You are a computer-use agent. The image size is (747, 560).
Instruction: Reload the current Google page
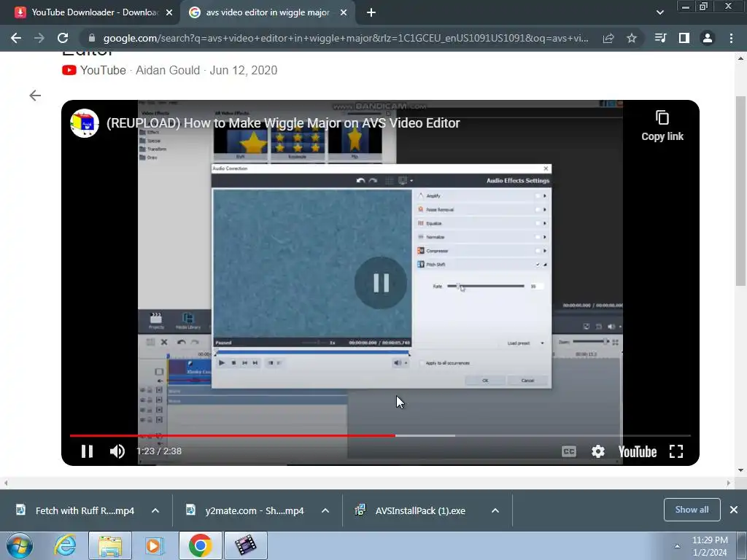(63, 38)
